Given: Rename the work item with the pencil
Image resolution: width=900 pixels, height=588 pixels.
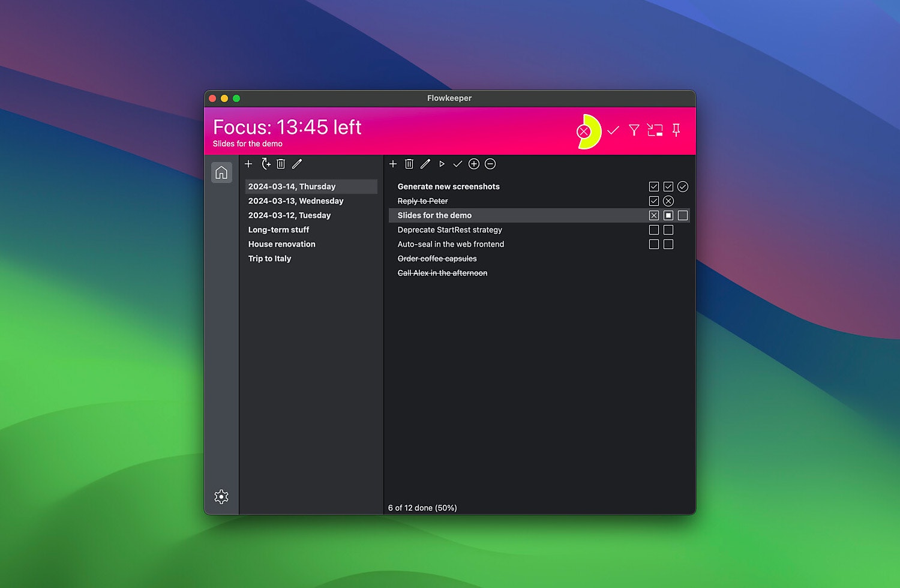Looking at the screenshot, I should coord(425,164).
